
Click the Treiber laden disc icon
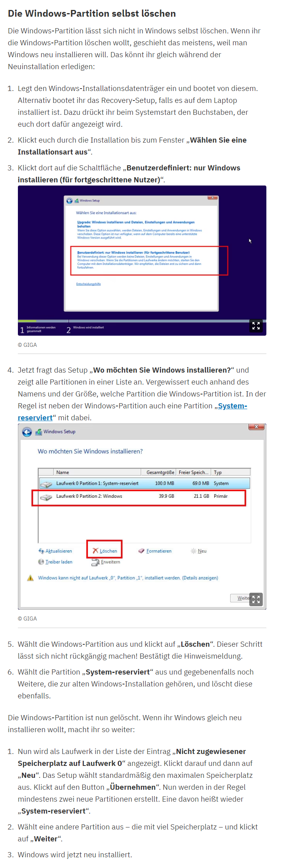[41, 562]
